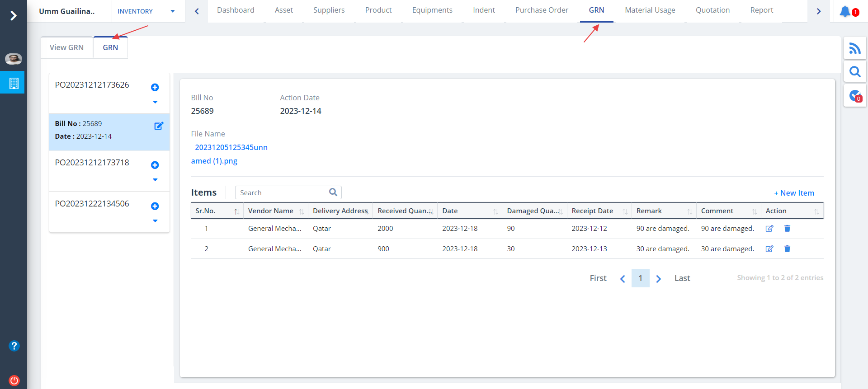This screenshot has width=868, height=389.
Task: Add GRN to PO20231212173718 with plus icon
Action: tap(155, 165)
